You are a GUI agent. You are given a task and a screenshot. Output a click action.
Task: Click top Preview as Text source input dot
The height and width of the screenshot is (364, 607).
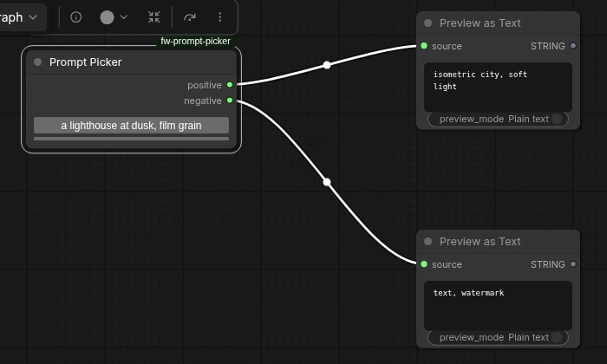pos(424,46)
